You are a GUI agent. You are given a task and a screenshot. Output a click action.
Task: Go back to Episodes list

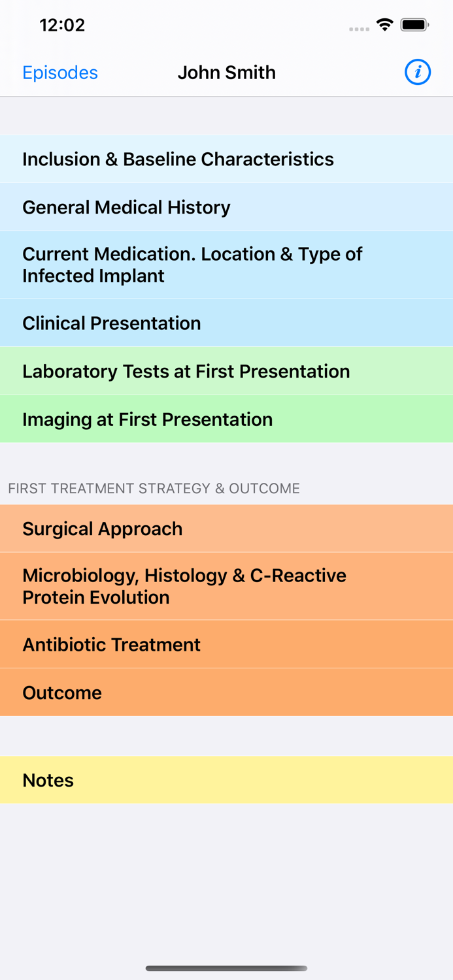tap(60, 73)
